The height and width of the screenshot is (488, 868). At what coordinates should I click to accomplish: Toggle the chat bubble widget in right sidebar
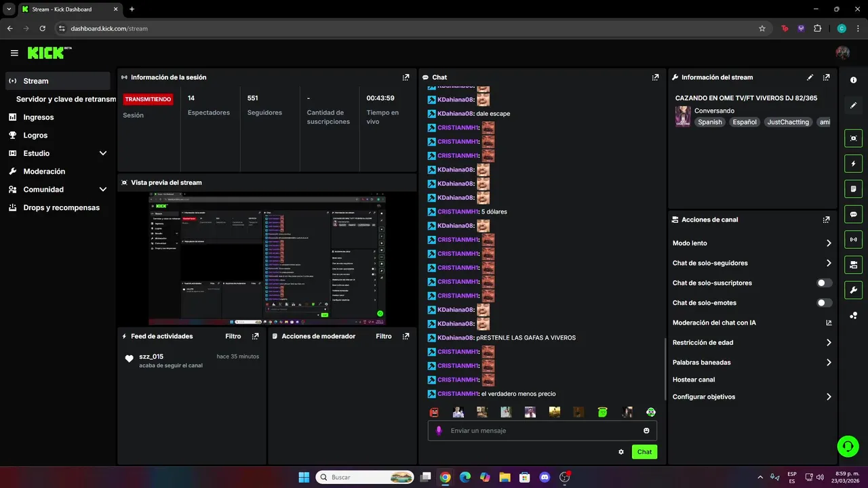pyautogui.click(x=853, y=214)
